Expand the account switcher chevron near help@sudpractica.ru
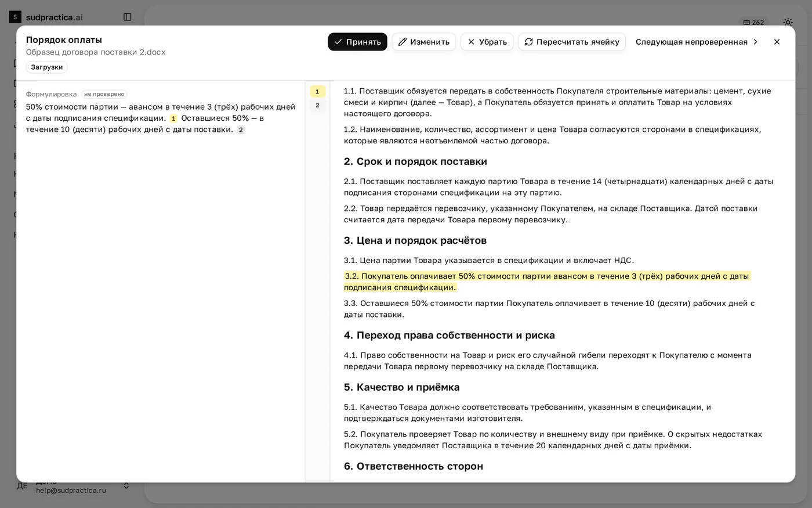This screenshot has width=812, height=508. click(126, 485)
